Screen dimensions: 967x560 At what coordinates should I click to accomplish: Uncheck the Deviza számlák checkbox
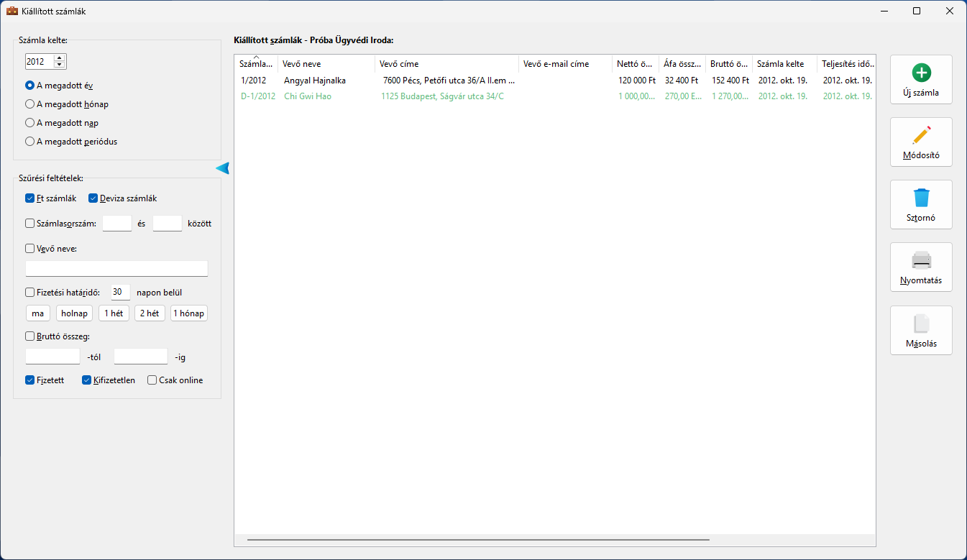pos(93,198)
